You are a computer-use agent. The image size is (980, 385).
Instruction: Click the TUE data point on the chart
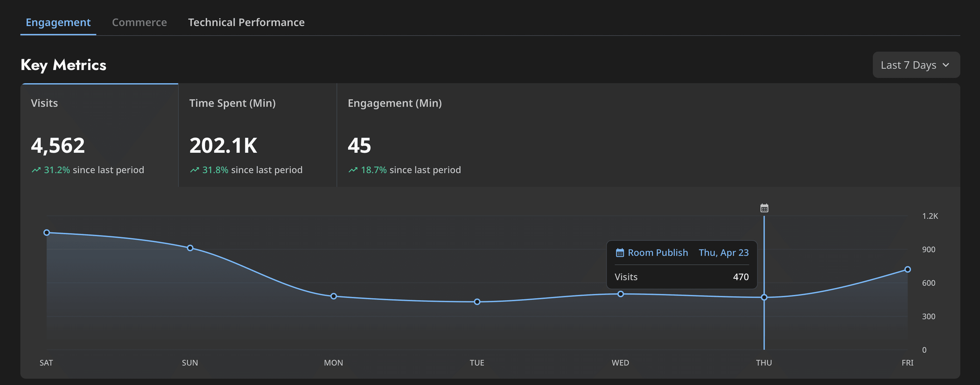coord(477,302)
